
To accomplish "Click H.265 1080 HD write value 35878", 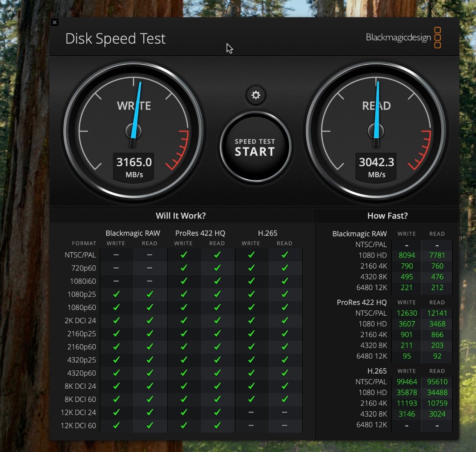I will [x=407, y=392].
